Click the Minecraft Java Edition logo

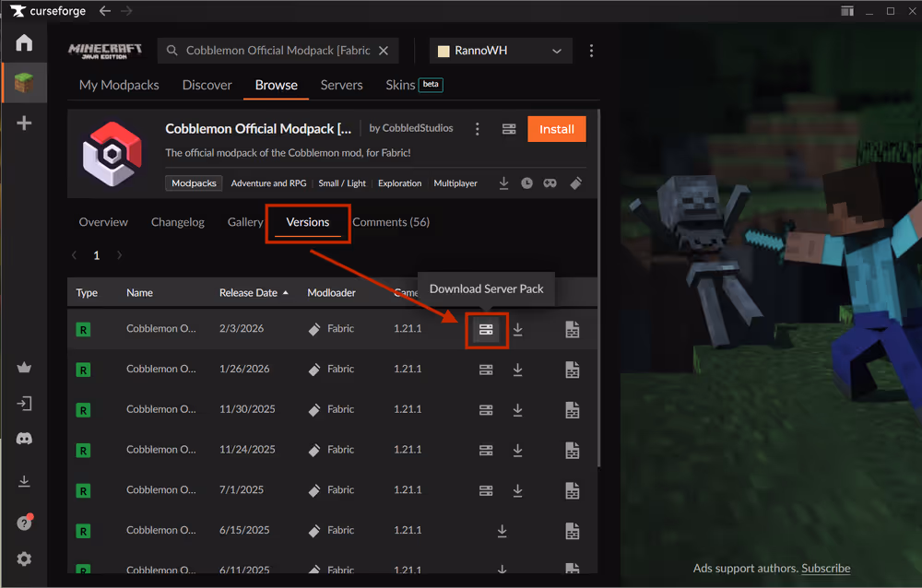105,52
